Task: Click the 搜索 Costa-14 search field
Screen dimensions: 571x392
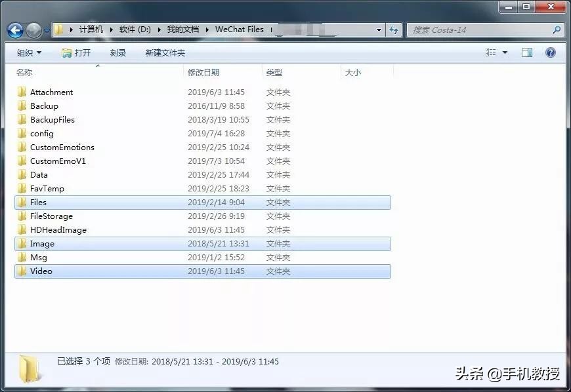Action: [480, 29]
